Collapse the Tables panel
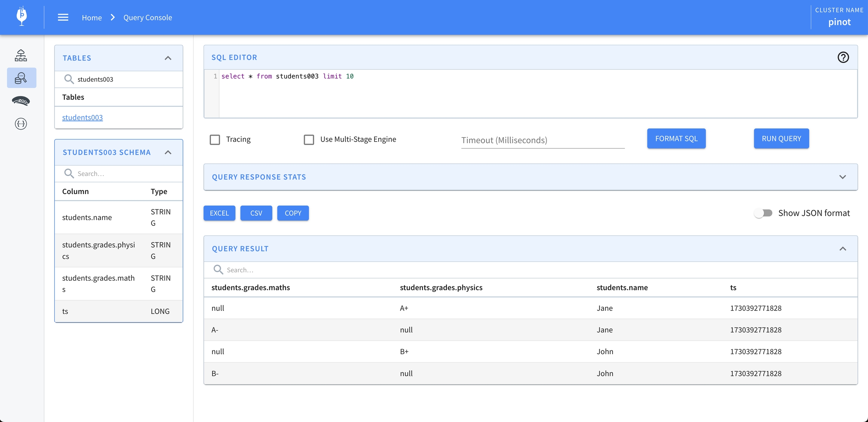The width and height of the screenshot is (868, 422). click(x=168, y=58)
